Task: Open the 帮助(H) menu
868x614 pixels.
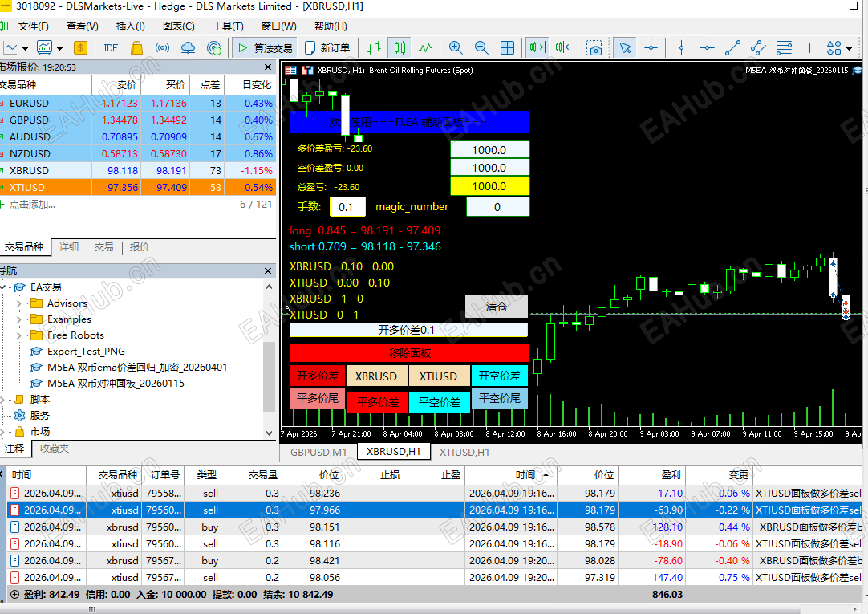Action: coord(331,26)
